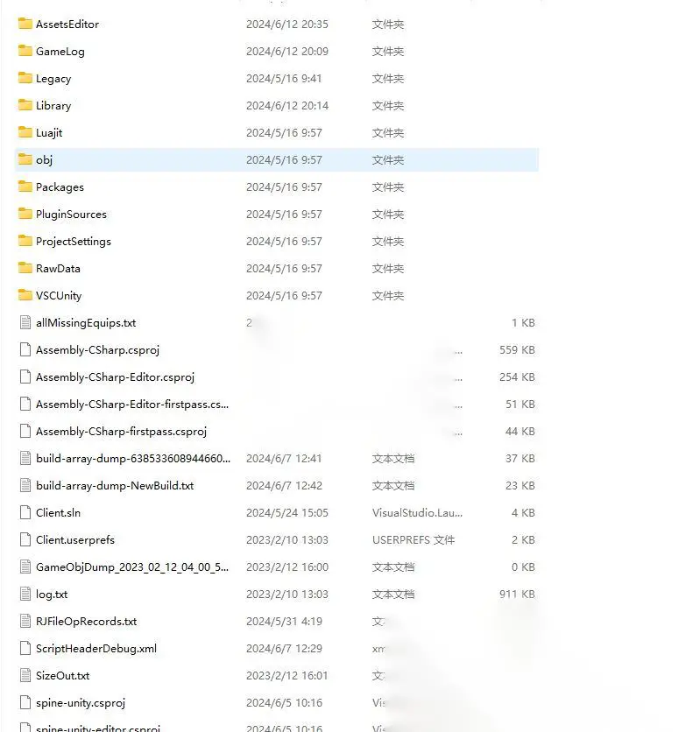Click the USERPREFS 文件 type cell
Image resolution: width=700 pixels, height=732 pixels.
pos(414,539)
